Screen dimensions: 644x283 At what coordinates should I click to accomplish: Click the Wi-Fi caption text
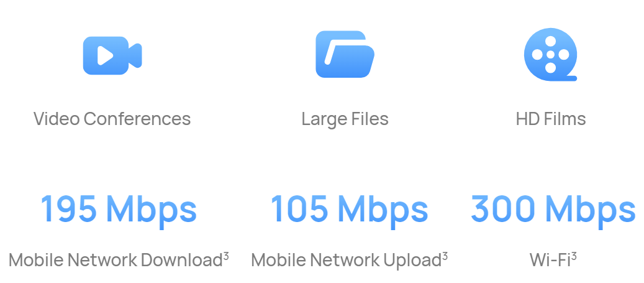point(550,260)
